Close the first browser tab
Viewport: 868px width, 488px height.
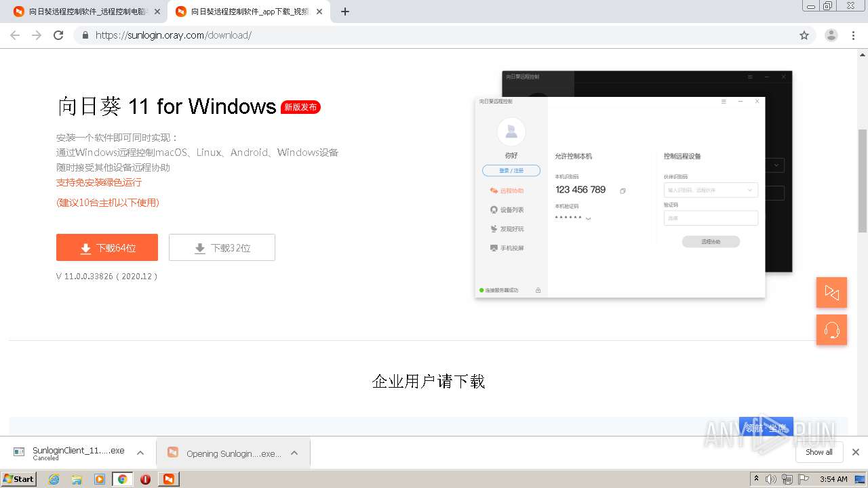157,12
